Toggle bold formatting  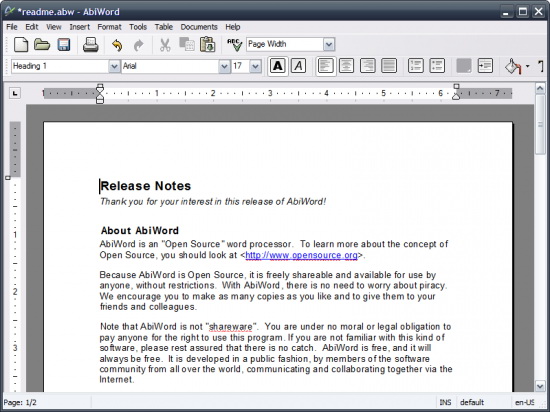click(x=278, y=66)
